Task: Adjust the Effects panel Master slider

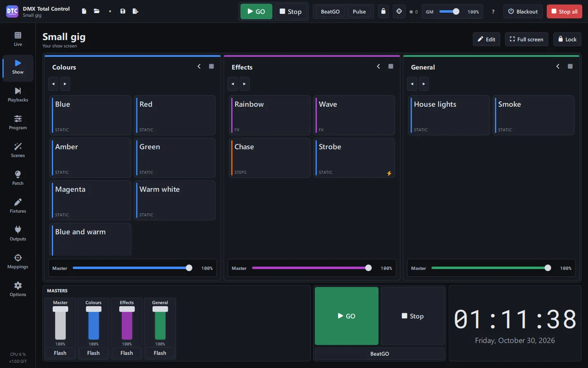Action: click(312, 268)
